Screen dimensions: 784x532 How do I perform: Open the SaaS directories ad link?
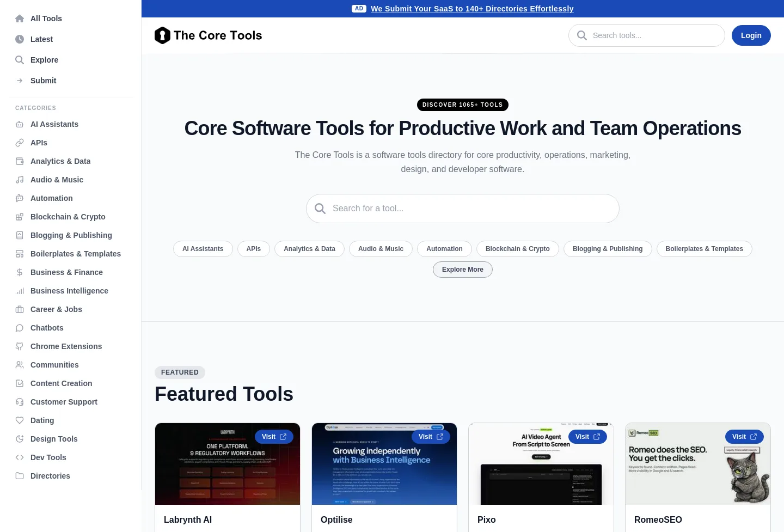coord(472,9)
